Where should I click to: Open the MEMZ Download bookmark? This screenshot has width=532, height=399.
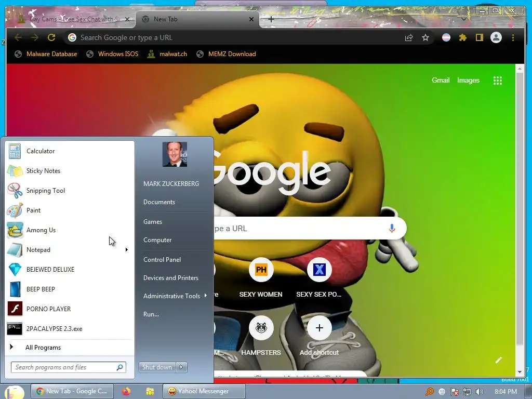point(227,54)
